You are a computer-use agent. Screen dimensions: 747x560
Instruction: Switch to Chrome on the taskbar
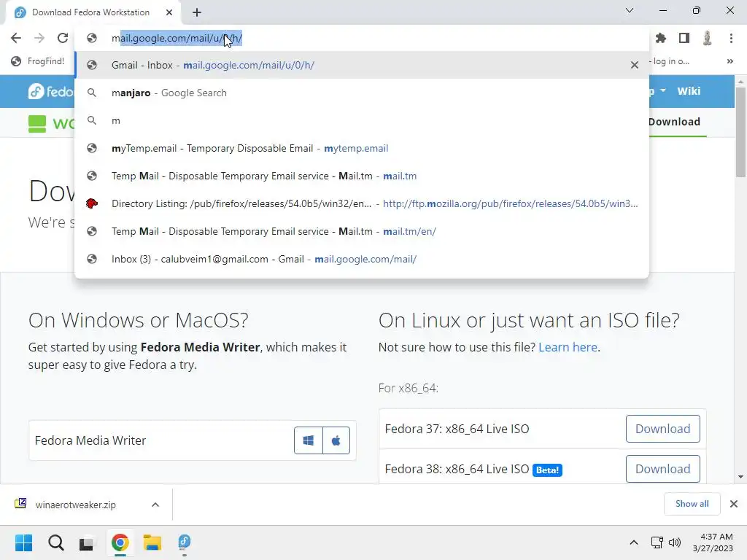120,542
